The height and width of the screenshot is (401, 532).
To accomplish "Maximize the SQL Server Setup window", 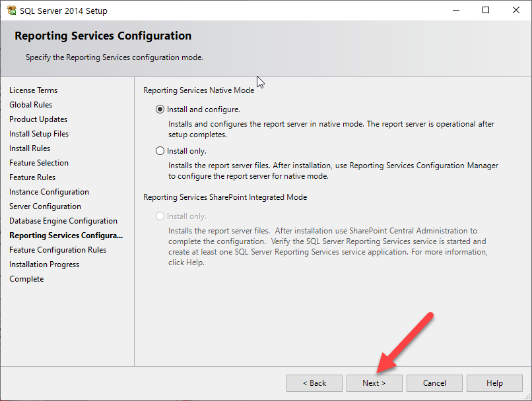I will click(486, 10).
